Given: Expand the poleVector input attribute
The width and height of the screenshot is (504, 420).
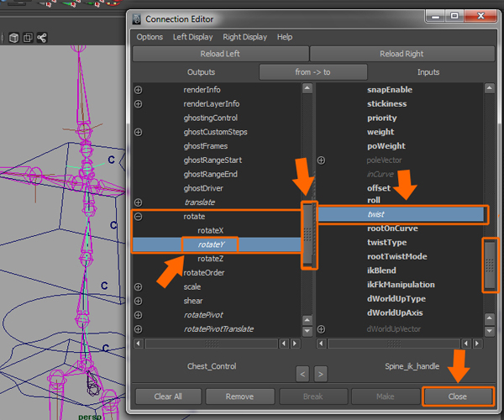Looking at the screenshot, I should pos(321,160).
